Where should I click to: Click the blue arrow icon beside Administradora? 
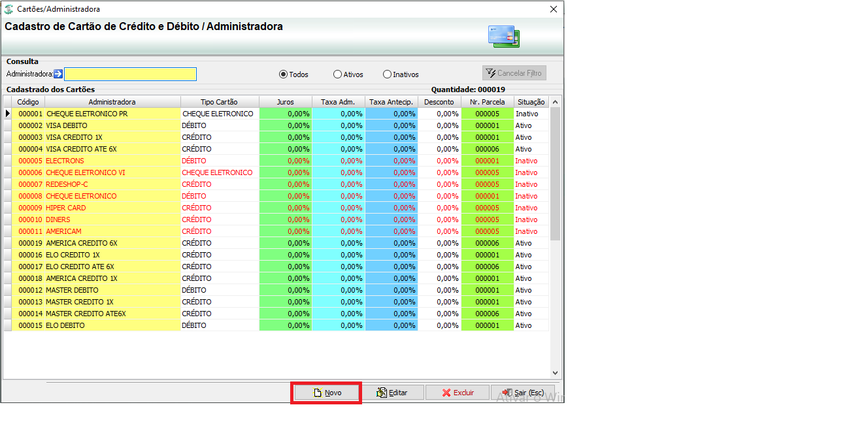(x=58, y=74)
